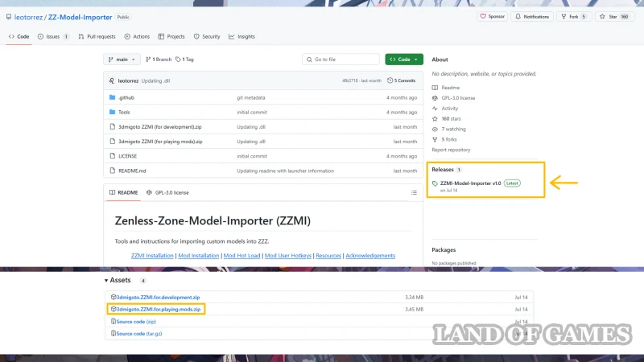Image resolution: width=644 pixels, height=362 pixels.
Task: View the 7 watching link
Action: pos(453,129)
